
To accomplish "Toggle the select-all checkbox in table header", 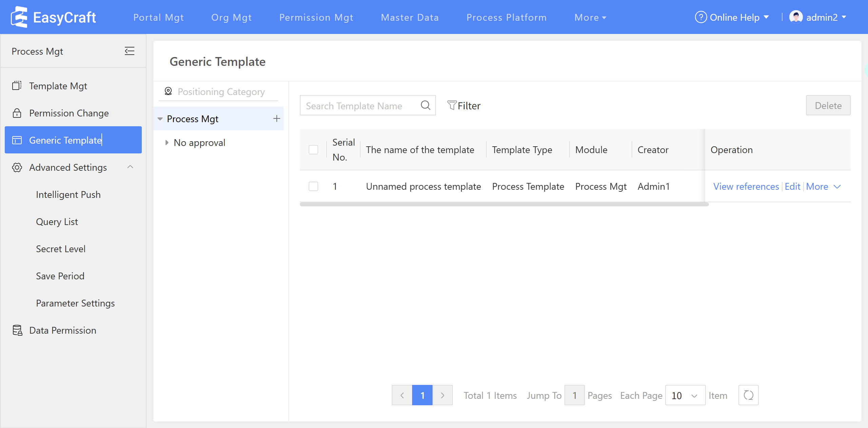I will (313, 150).
